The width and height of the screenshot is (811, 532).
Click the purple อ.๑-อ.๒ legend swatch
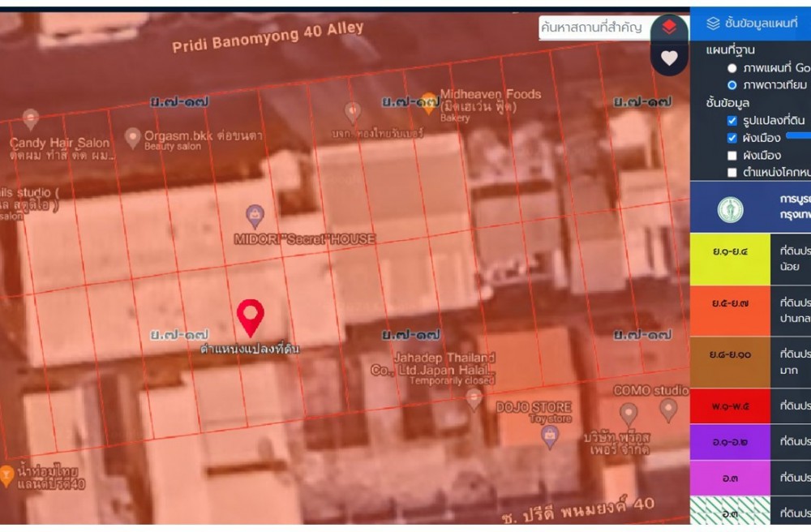pyautogui.click(x=729, y=441)
